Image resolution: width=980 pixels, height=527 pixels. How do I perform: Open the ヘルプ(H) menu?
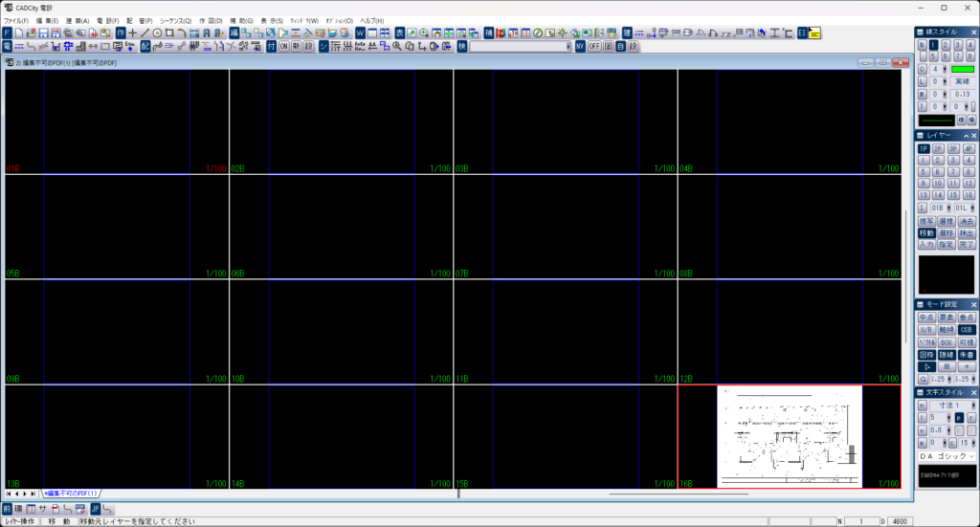[x=372, y=21]
